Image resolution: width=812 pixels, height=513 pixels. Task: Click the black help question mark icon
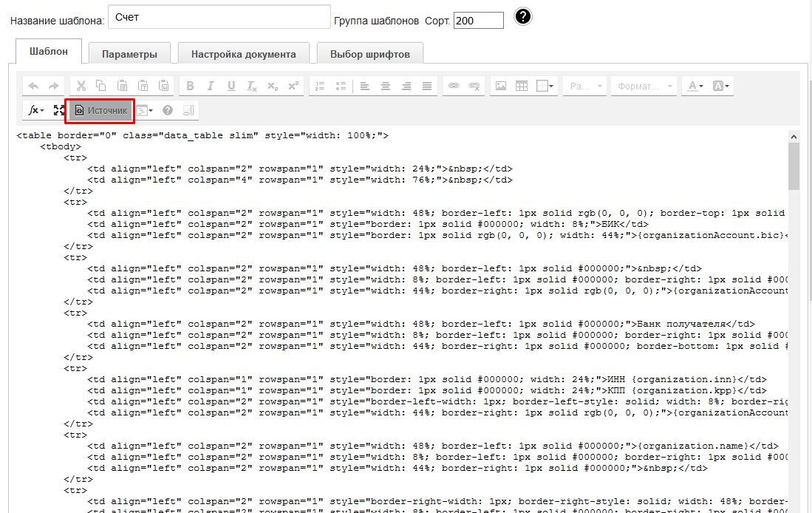(x=523, y=17)
